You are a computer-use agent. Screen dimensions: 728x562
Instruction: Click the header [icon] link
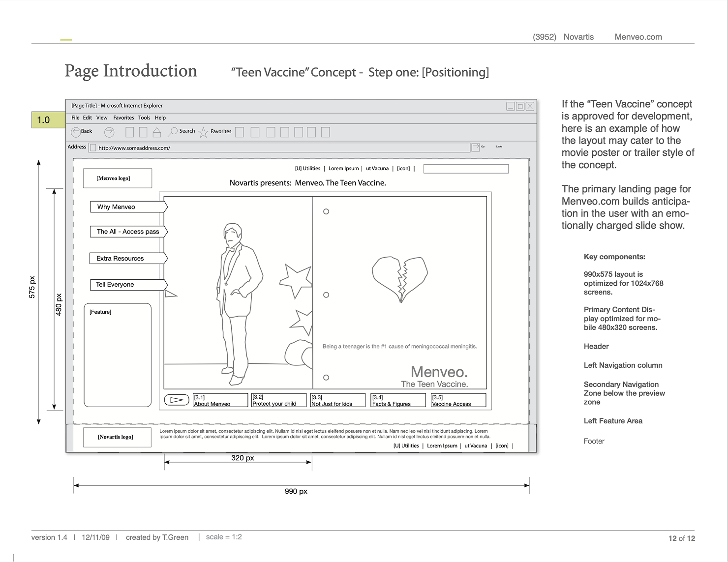403,169
